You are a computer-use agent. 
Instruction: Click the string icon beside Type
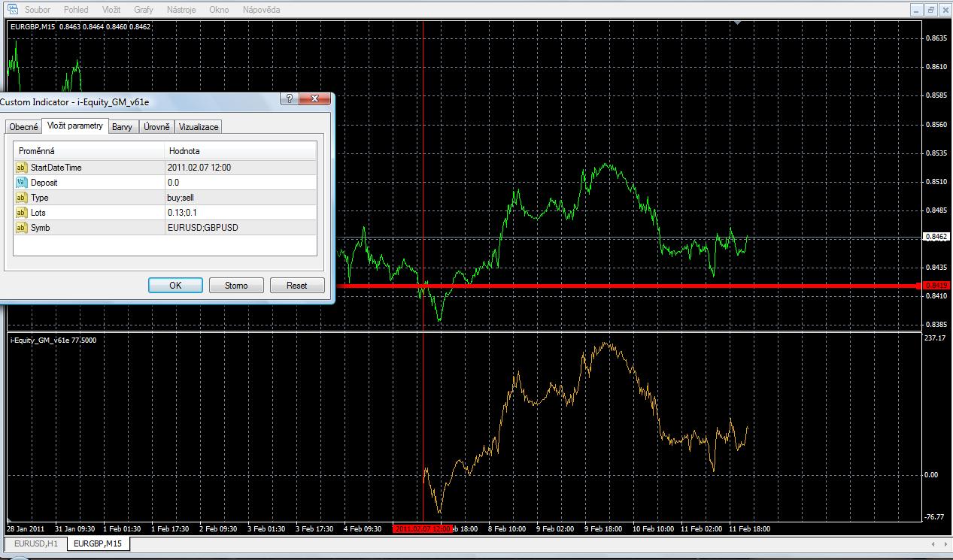21,198
